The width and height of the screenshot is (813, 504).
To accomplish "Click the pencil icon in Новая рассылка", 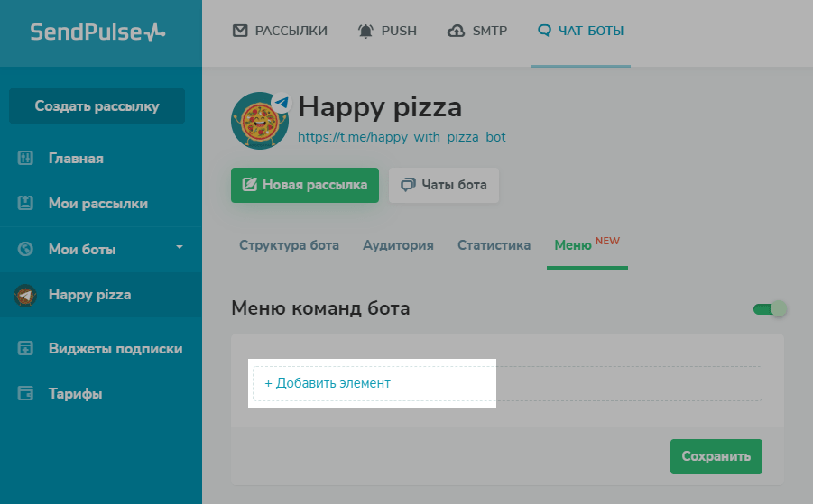I will coord(249,185).
